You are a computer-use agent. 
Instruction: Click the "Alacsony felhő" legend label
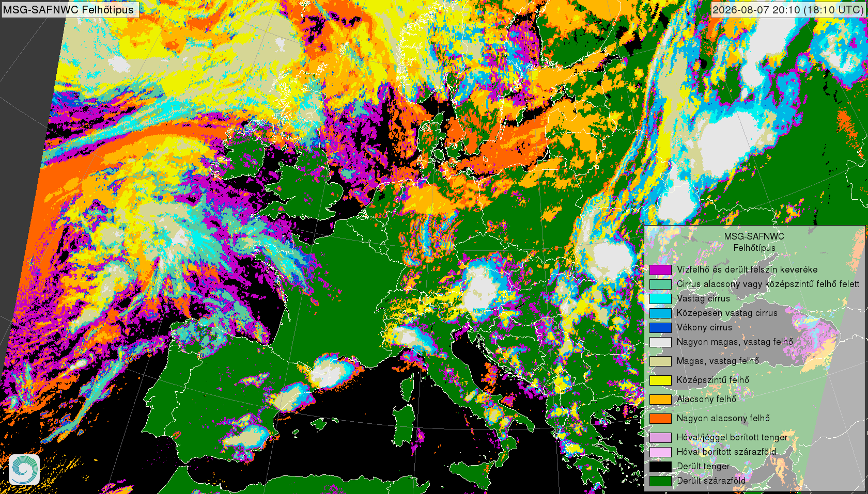tap(706, 399)
